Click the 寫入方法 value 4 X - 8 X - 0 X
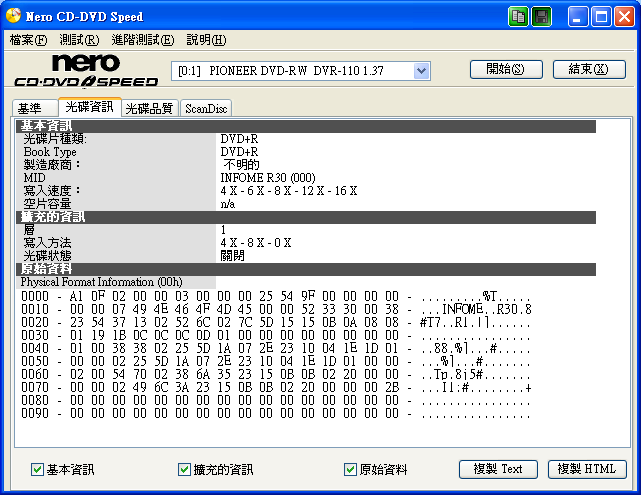The image size is (641, 495). coord(256,243)
